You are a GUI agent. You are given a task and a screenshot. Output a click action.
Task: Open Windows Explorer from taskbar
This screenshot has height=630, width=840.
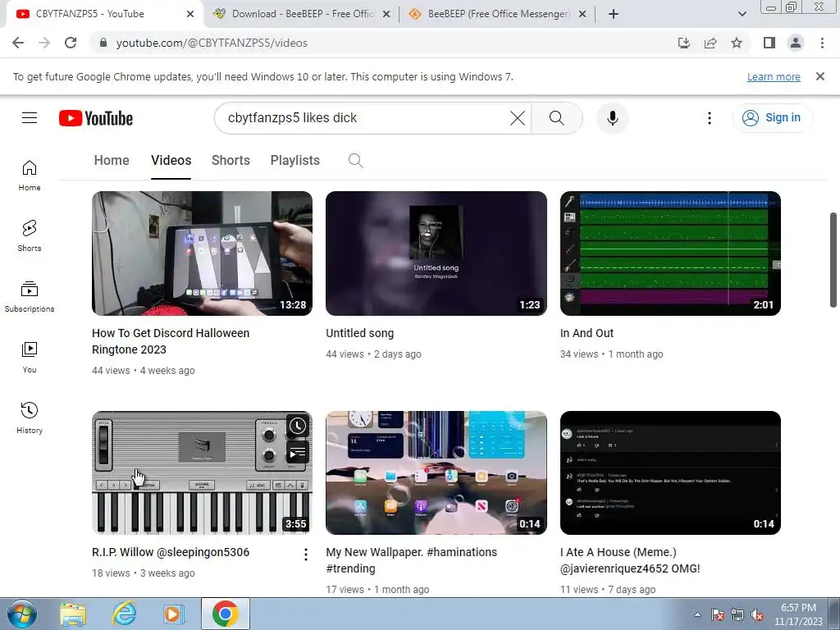pos(73,614)
